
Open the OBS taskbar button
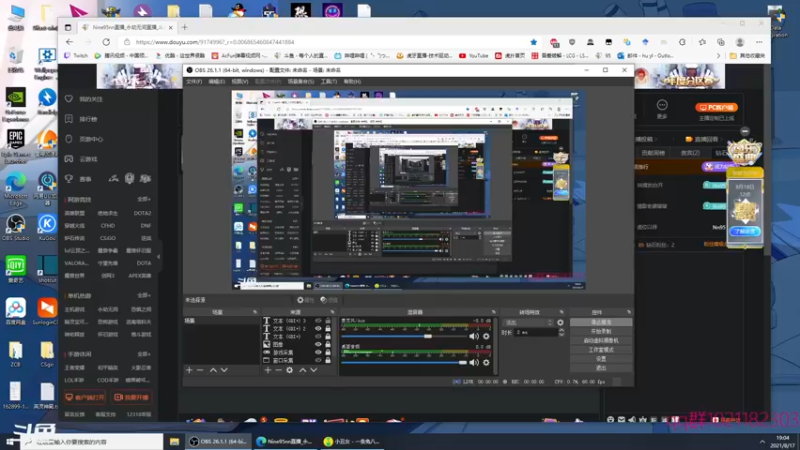pyautogui.click(x=218, y=442)
